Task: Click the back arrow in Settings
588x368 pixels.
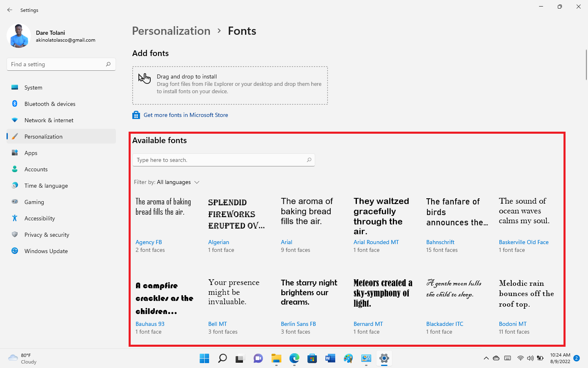Action: (10, 10)
